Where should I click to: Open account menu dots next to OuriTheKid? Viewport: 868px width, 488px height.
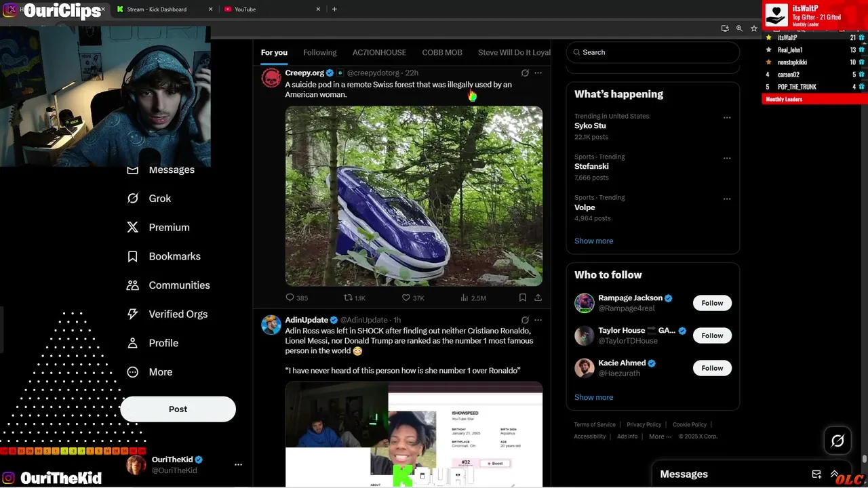tap(238, 465)
